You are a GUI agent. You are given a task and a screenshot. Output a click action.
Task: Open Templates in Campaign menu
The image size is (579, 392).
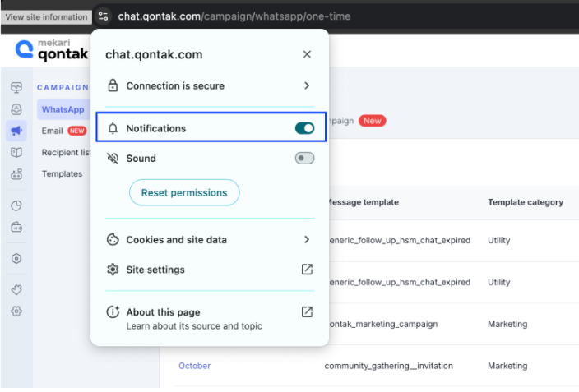[x=62, y=173]
